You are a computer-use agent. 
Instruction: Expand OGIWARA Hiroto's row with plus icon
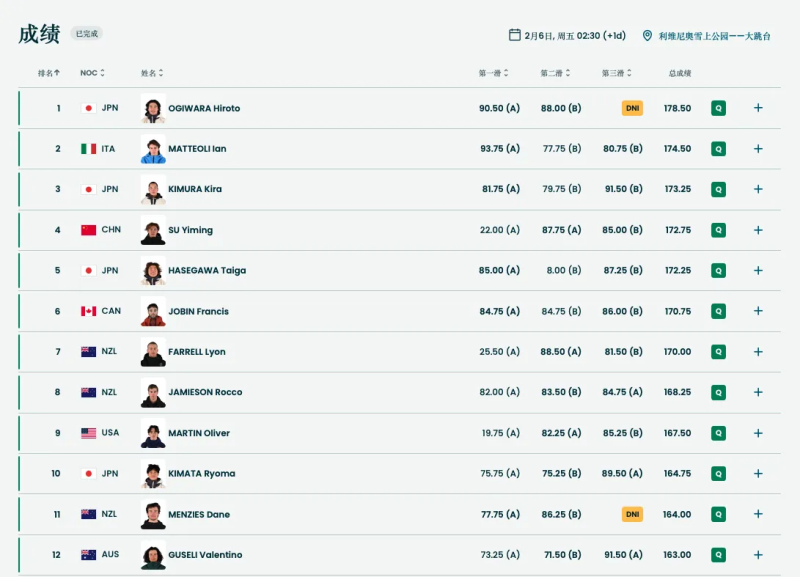pos(758,108)
